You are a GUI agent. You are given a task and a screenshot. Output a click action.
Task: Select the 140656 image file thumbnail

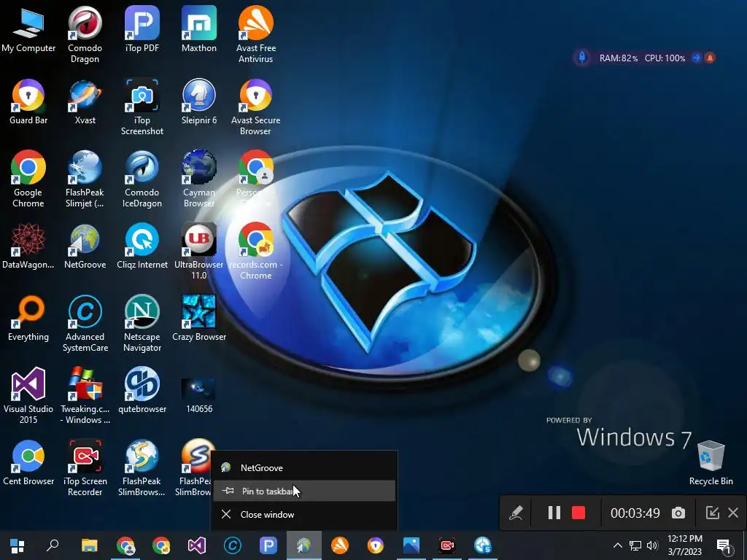[198, 394]
